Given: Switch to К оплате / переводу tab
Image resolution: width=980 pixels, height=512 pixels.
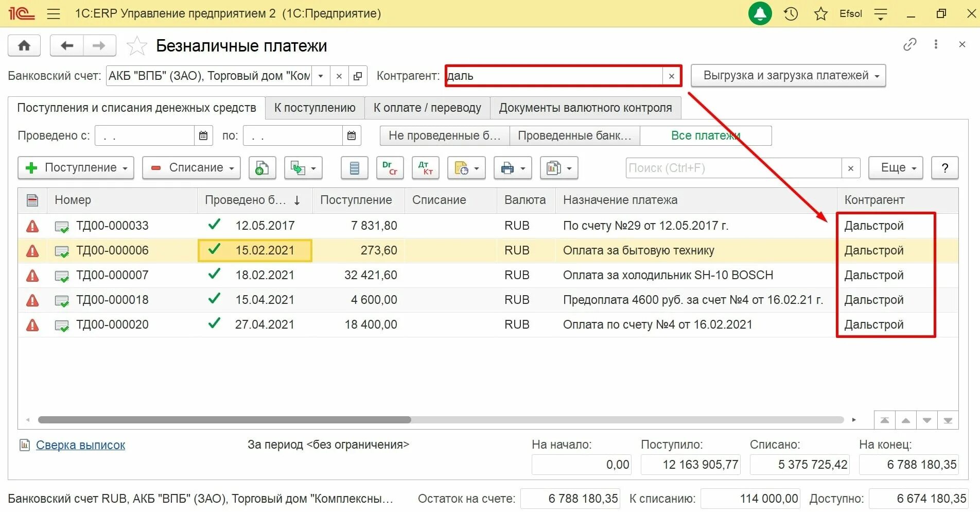Looking at the screenshot, I should click(427, 108).
